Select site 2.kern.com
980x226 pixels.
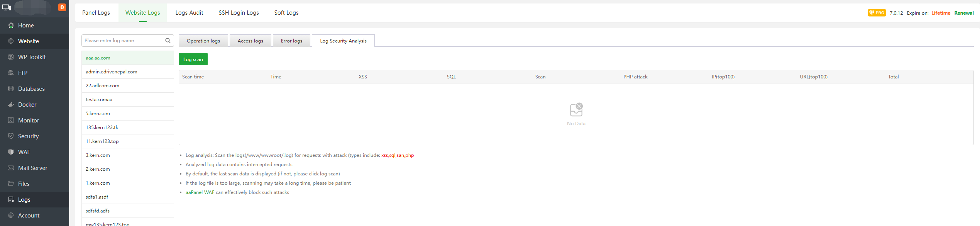coord(128,169)
